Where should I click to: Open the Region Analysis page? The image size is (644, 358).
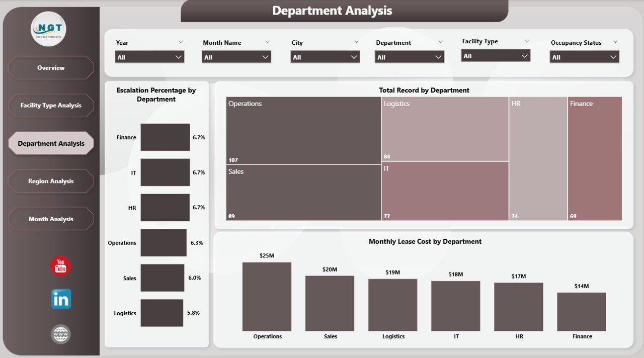[x=51, y=181]
